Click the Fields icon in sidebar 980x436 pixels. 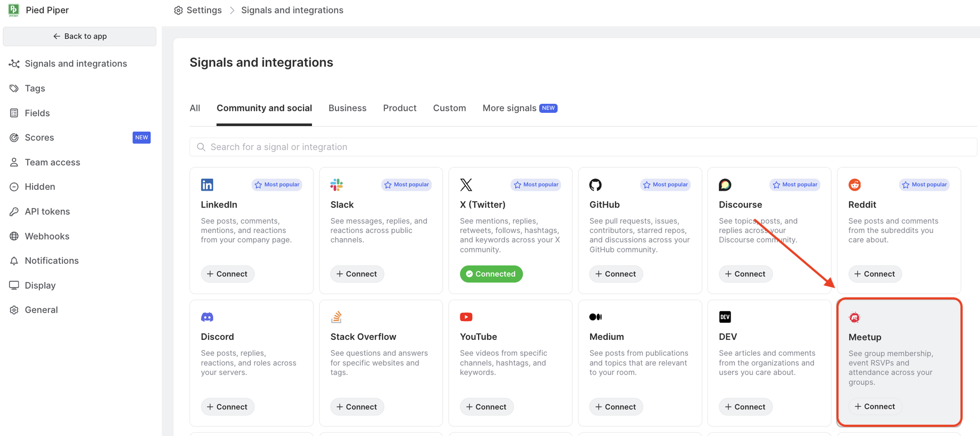(x=14, y=113)
